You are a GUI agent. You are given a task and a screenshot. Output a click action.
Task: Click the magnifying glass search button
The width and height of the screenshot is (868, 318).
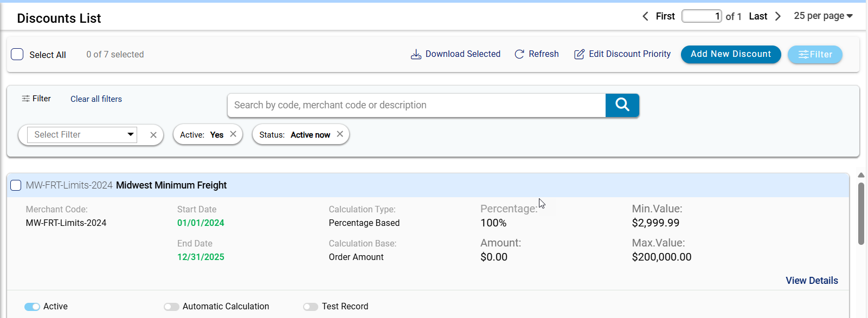point(622,105)
